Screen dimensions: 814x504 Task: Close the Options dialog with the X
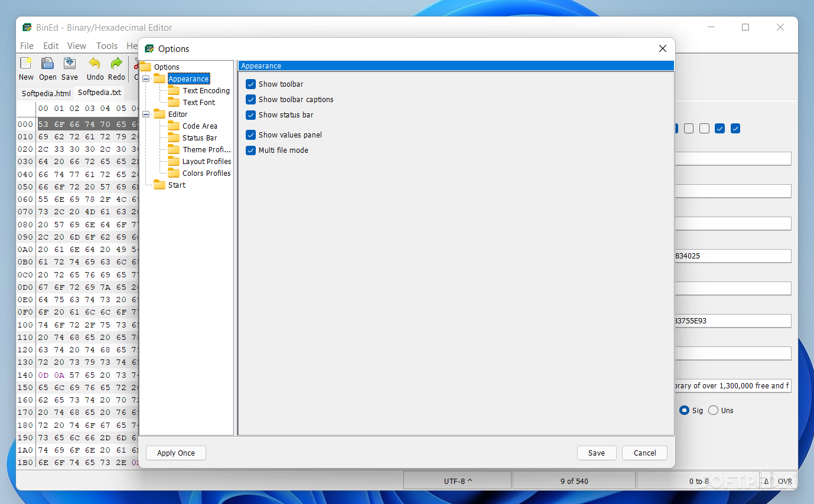tap(663, 48)
